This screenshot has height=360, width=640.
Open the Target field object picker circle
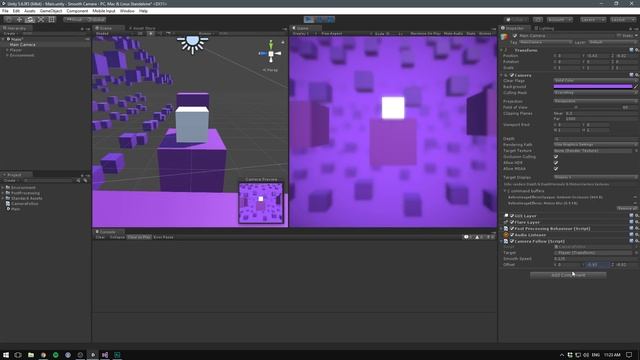pos(636,253)
